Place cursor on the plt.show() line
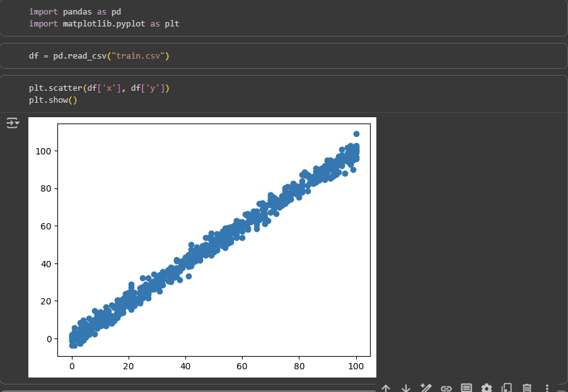The width and height of the screenshot is (568, 392). point(52,100)
